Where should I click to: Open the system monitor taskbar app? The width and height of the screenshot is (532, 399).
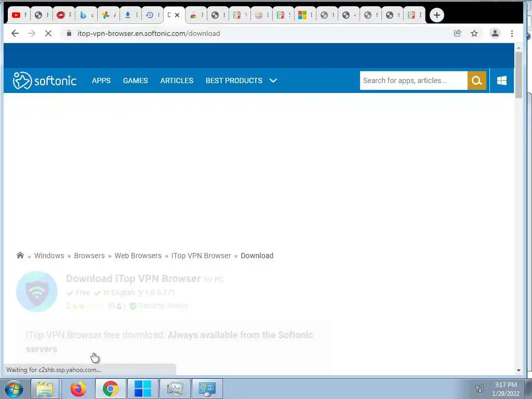(175, 389)
